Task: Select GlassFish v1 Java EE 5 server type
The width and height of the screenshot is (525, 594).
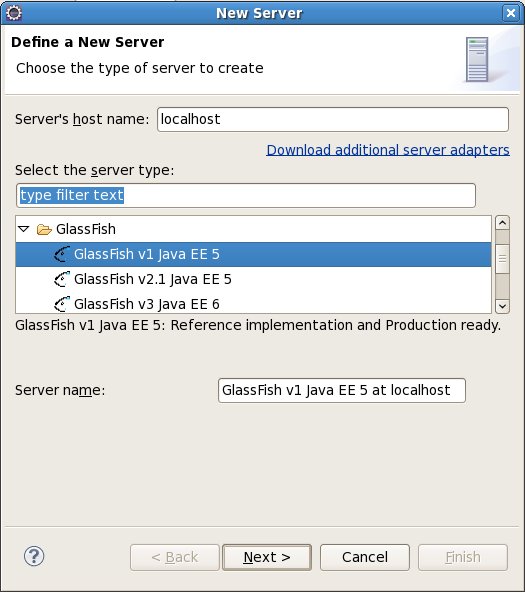Action: 253,254
